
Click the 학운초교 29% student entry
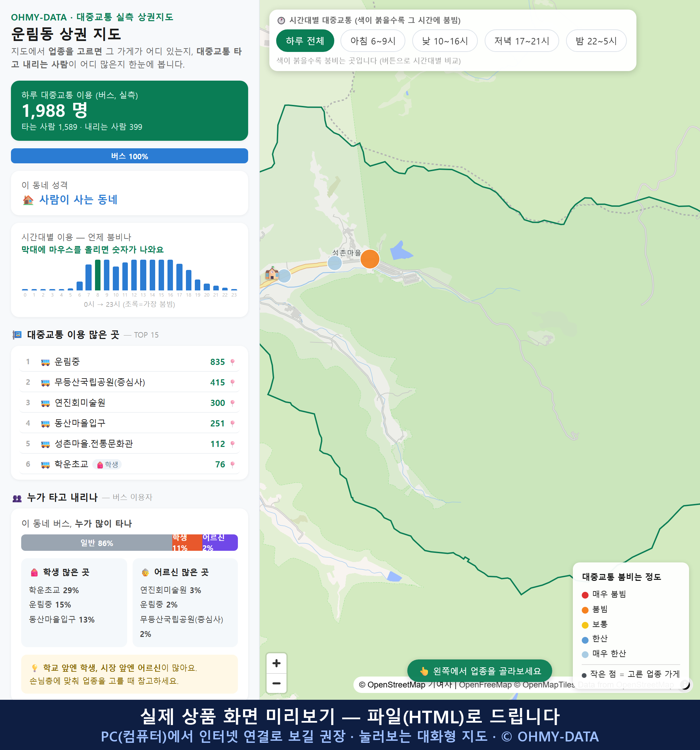[54, 590]
